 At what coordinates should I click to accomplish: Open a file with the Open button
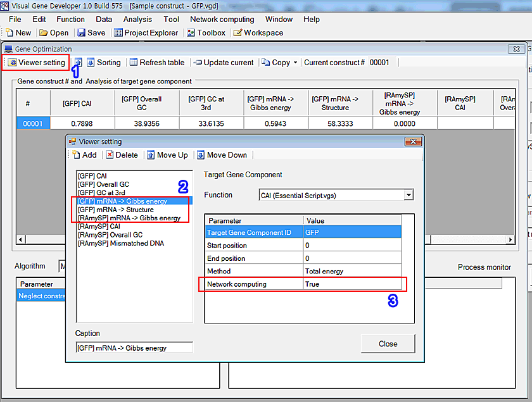[54, 32]
